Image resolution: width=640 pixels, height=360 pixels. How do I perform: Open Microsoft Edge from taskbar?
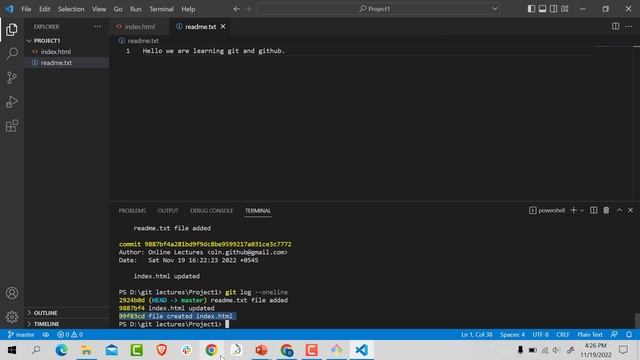pyautogui.click(x=62, y=350)
